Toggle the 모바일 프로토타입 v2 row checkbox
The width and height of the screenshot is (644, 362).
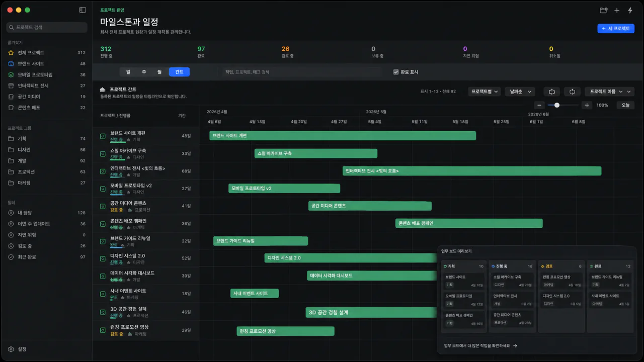pyautogui.click(x=103, y=189)
